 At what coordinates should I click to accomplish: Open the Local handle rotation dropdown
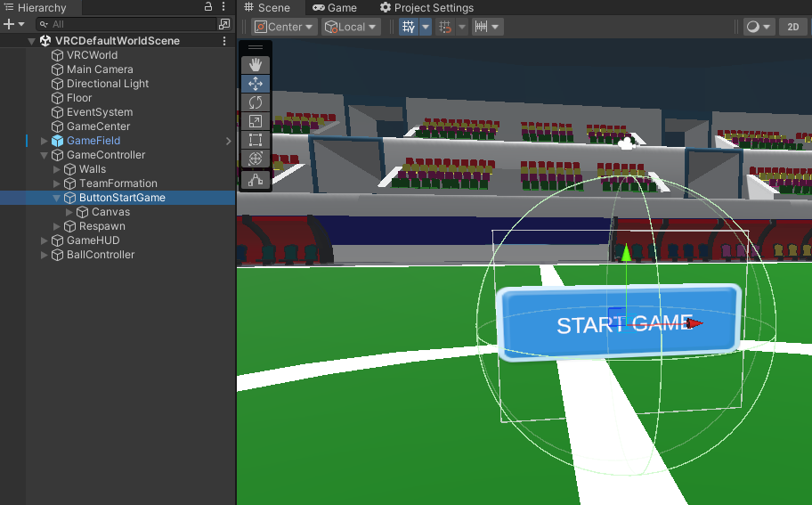(351, 27)
